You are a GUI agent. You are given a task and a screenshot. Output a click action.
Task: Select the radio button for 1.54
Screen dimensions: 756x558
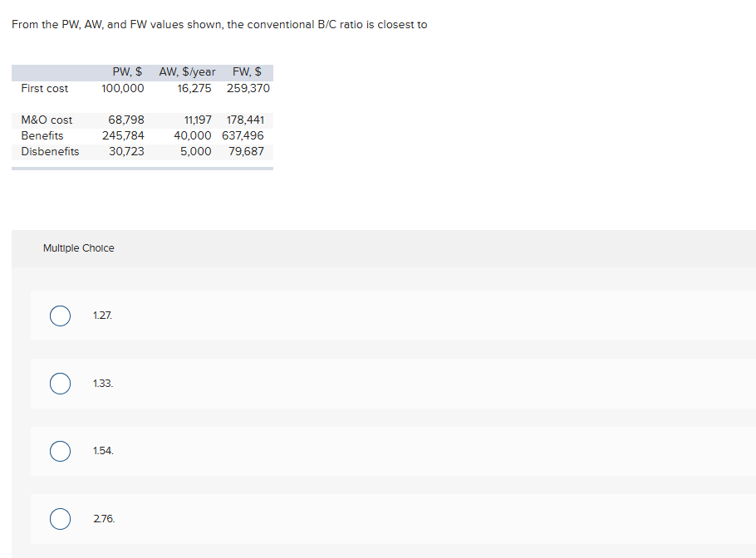59,451
